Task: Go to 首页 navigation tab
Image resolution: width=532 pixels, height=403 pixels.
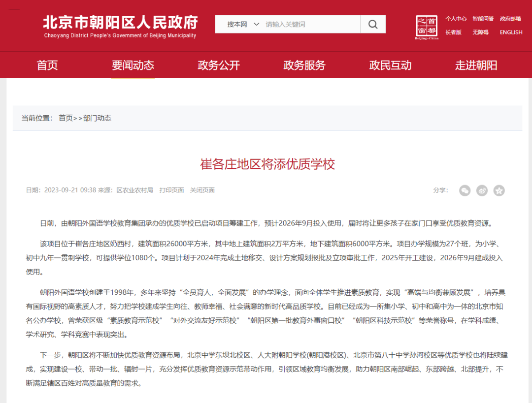Action: 47,65
